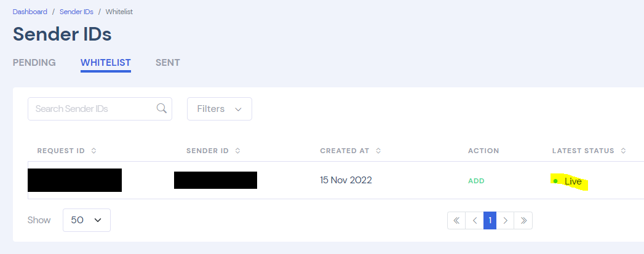Navigate to Dashboard breadcrumb link
This screenshot has height=254, width=644.
(x=30, y=12)
